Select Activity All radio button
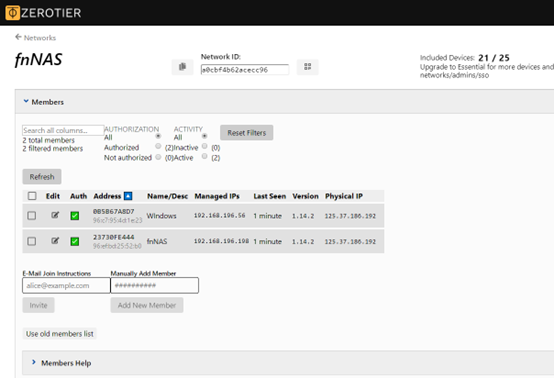The height and width of the screenshot is (378, 554). tap(204, 136)
